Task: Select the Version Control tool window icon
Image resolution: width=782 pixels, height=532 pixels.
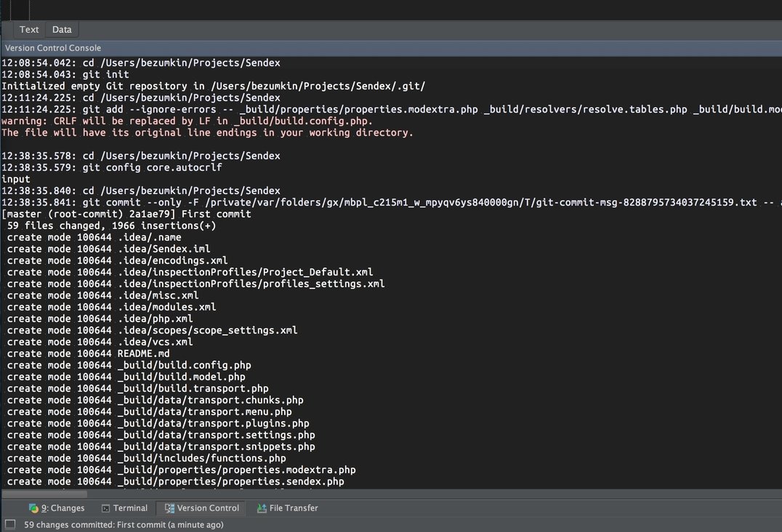Action: coord(170,508)
